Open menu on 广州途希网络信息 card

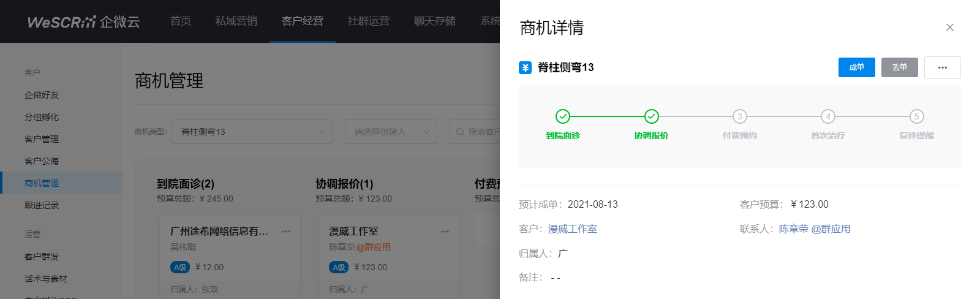point(286,232)
